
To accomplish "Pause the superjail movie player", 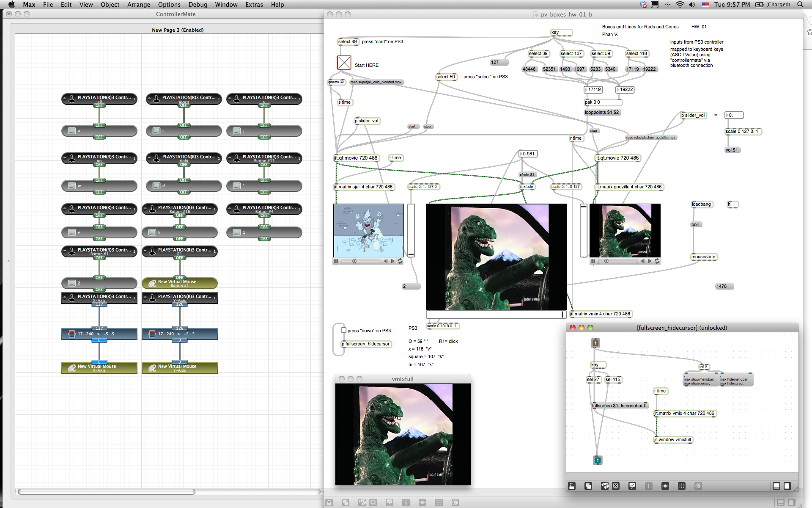I will coord(336,261).
